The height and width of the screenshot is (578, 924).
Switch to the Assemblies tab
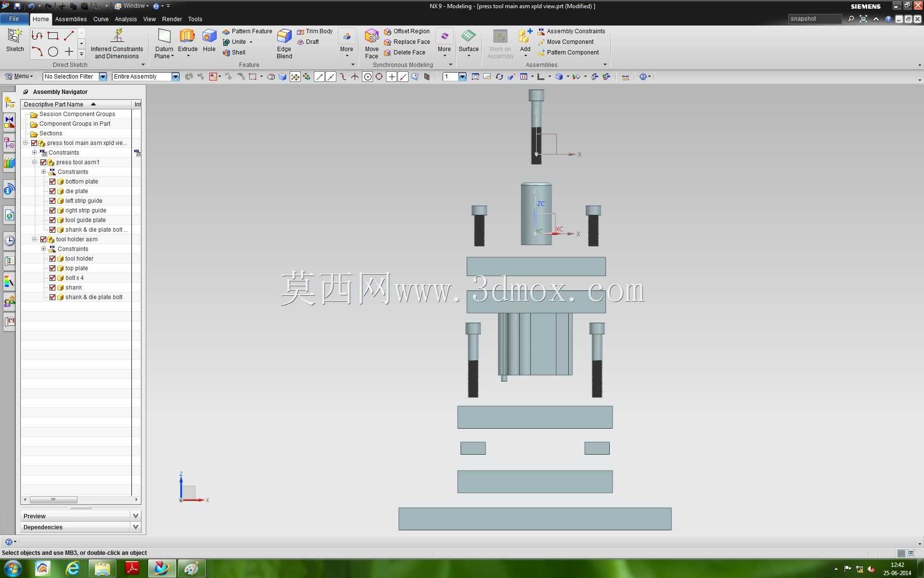[x=71, y=19]
